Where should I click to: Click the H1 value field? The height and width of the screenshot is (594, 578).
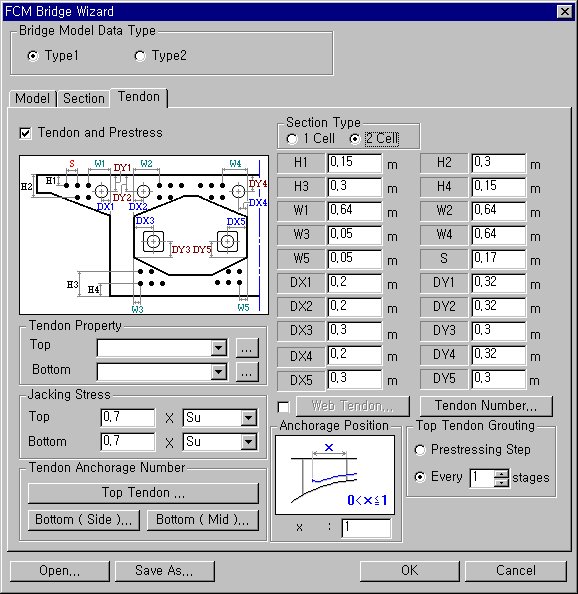pos(355,163)
